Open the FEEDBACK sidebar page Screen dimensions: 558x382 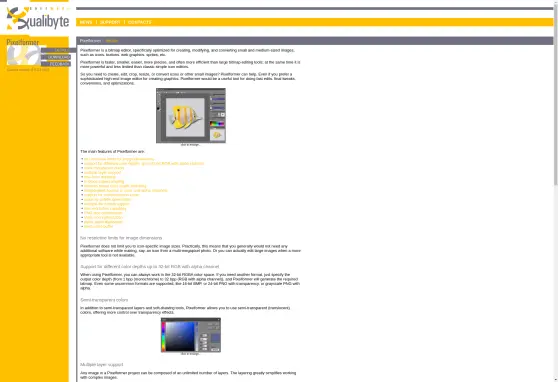click(x=56, y=64)
